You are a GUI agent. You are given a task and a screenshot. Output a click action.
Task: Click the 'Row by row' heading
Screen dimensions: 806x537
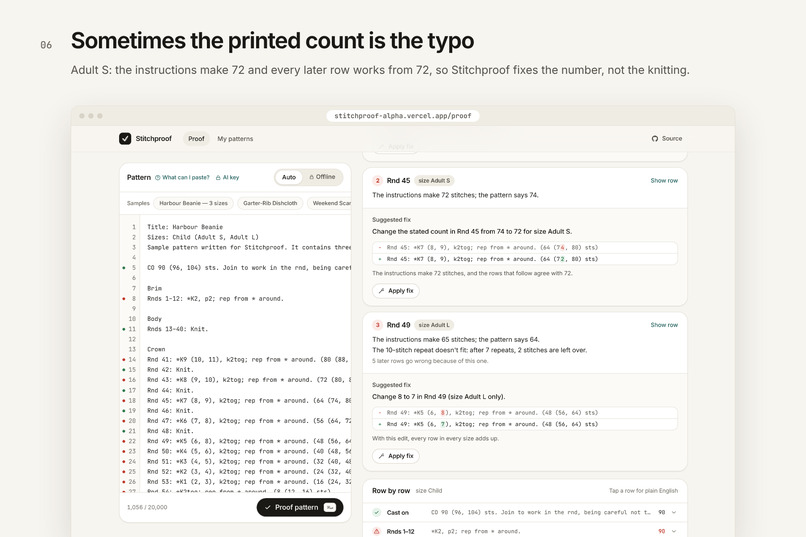pyautogui.click(x=391, y=491)
